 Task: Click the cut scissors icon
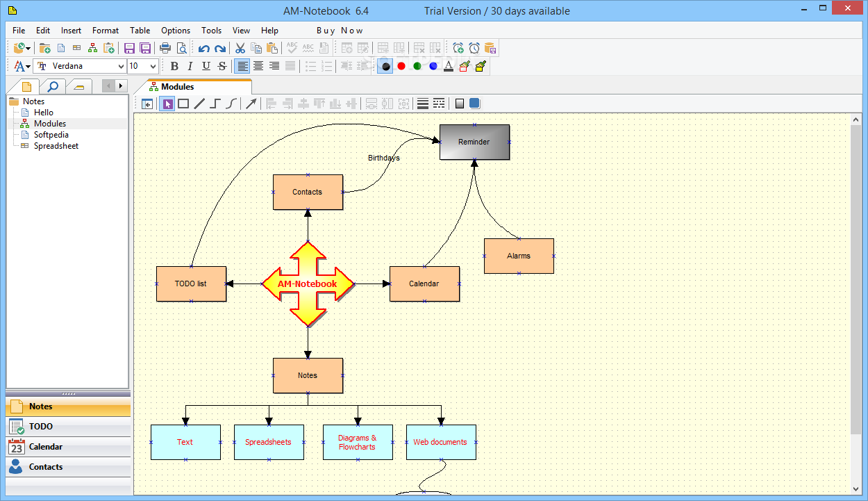coord(240,48)
